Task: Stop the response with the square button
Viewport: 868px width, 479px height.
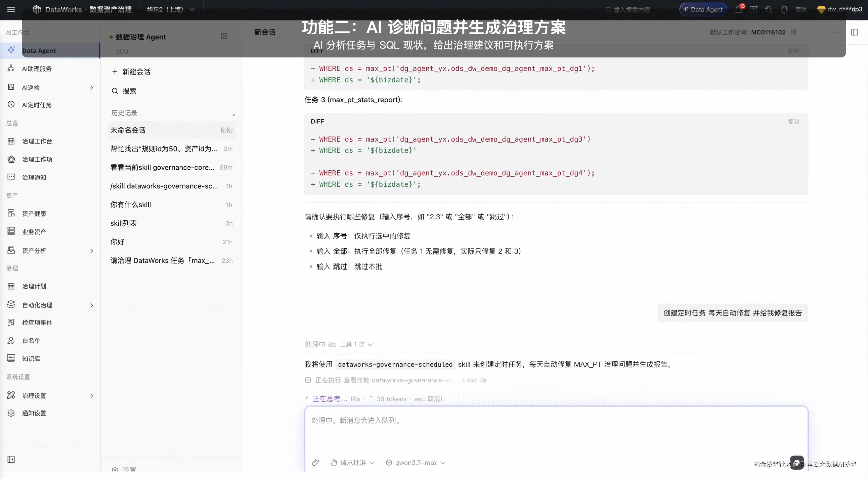Action: (796, 462)
